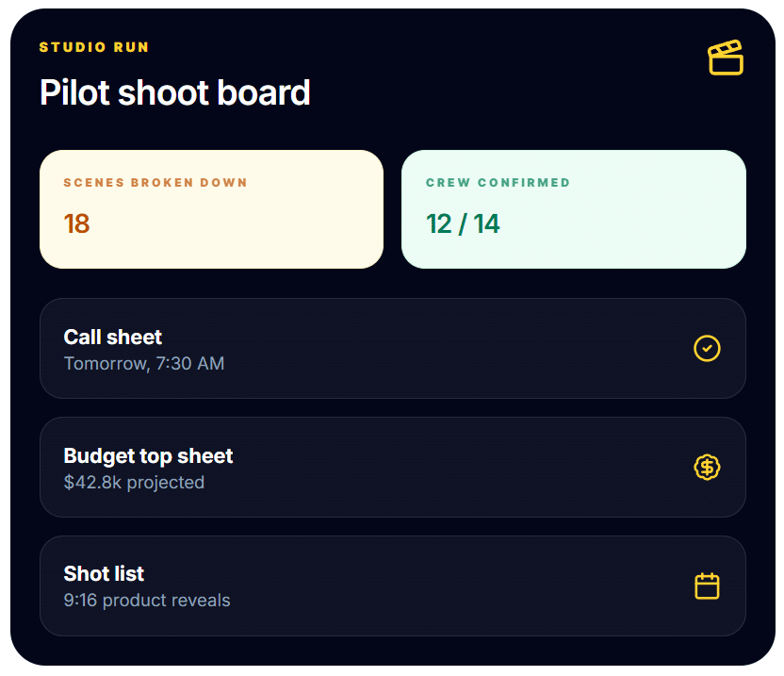Click the Call sheet heading text
This screenshot has width=784, height=676.
tap(112, 338)
